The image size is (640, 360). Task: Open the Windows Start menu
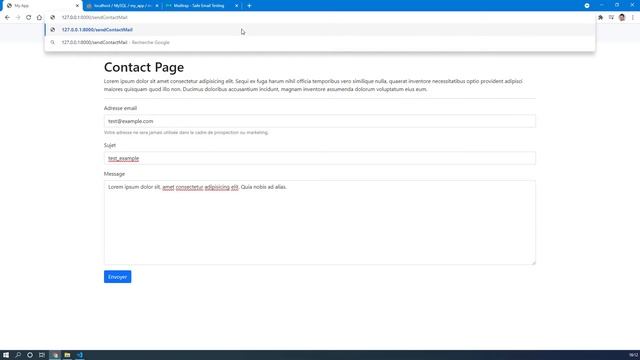point(6,355)
